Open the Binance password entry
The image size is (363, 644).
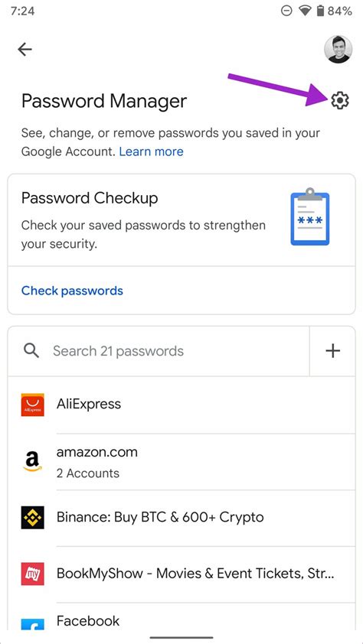coord(181,518)
